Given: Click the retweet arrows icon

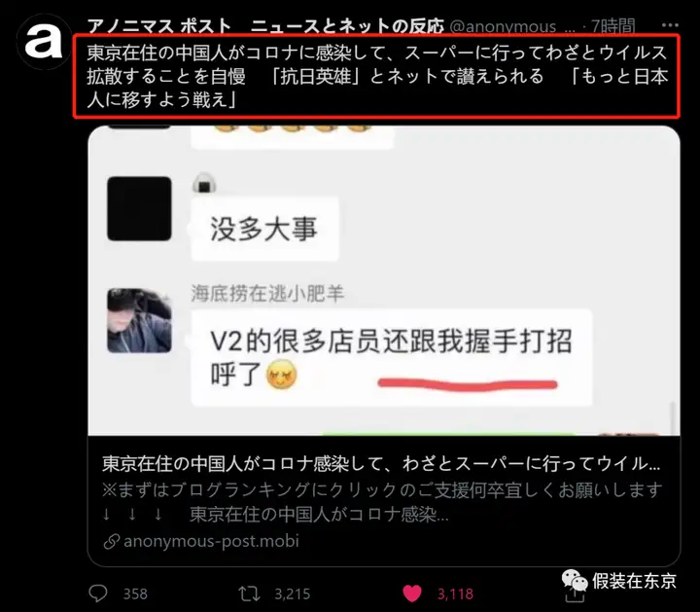Looking at the screenshot, I should click(x=249, y=594).
